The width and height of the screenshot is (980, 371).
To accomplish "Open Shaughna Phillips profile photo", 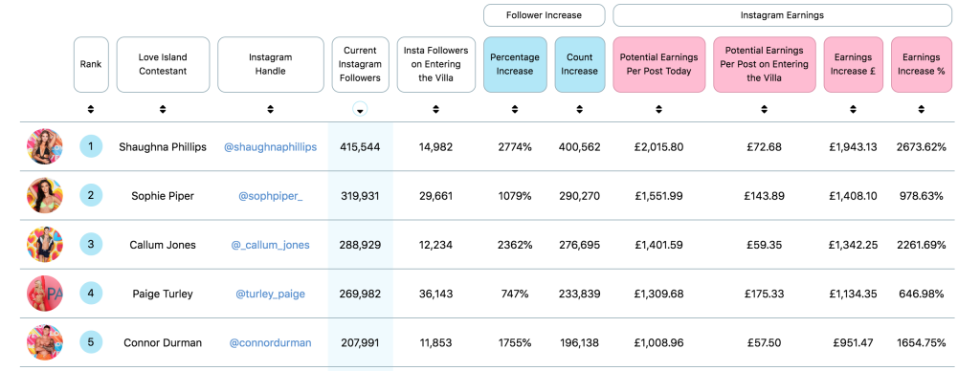I will click(45, 147).
